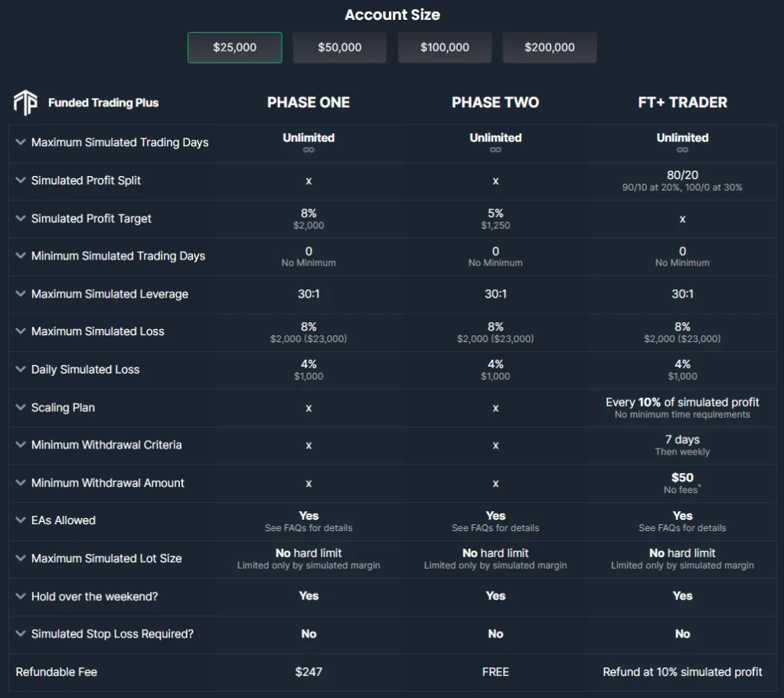The image size is (784, 698).
Task: Click Phase Two Unlimited trading days value
Action: (x=495, y=138)
